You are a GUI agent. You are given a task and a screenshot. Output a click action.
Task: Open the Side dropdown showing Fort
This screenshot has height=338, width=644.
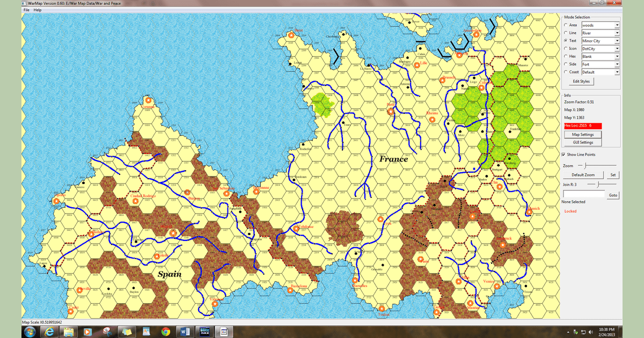[601, 64]
